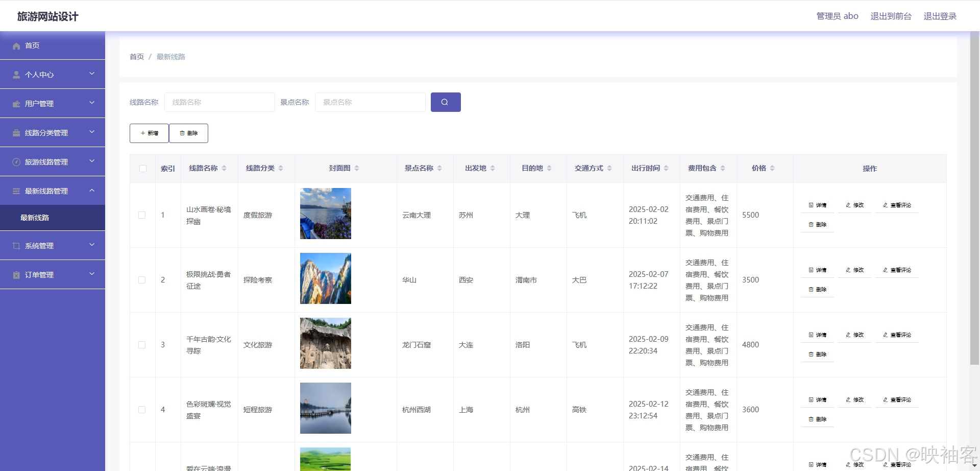
Task: Click 查看评论 for row 2 极限挑战
Action: [x=897, y=270]
